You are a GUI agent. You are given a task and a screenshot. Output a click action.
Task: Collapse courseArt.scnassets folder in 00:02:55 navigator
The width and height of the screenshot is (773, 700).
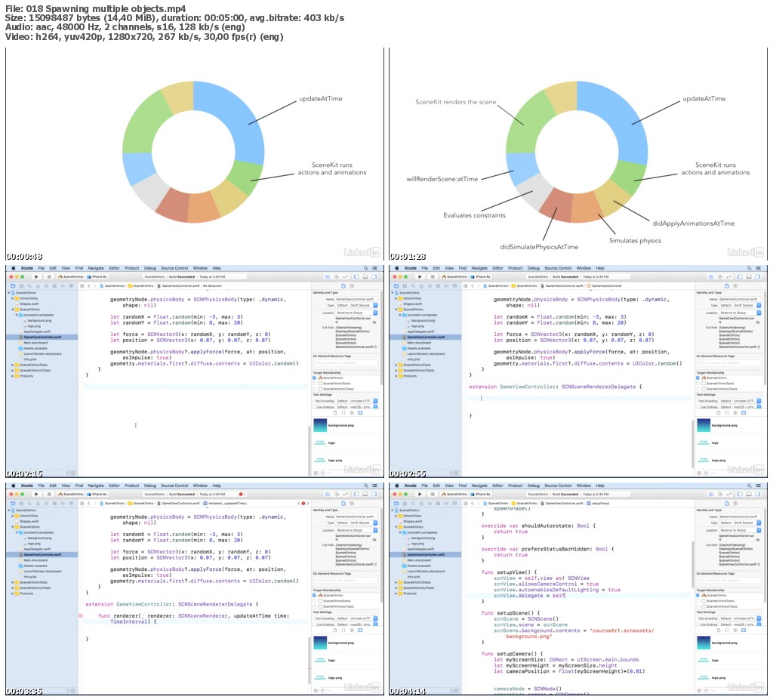coord(400,315)
